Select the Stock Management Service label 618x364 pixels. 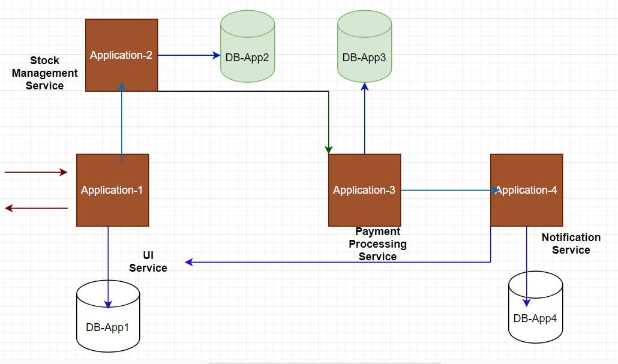45,73
